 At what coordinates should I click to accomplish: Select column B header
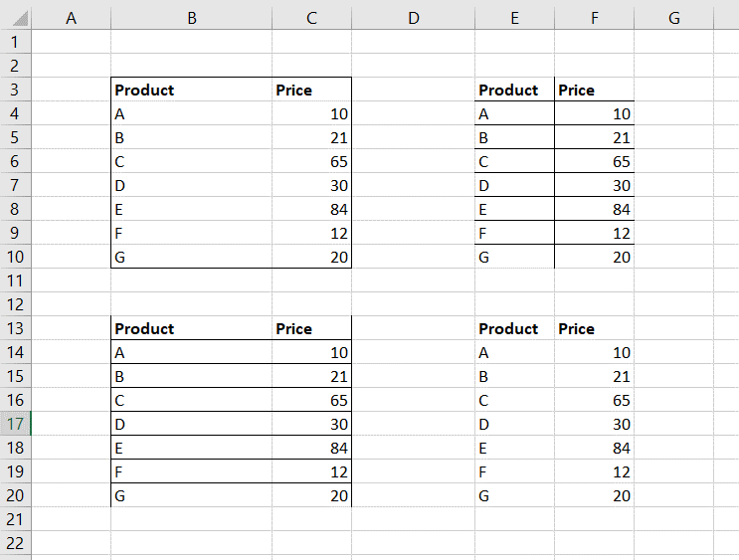[191, 18]
